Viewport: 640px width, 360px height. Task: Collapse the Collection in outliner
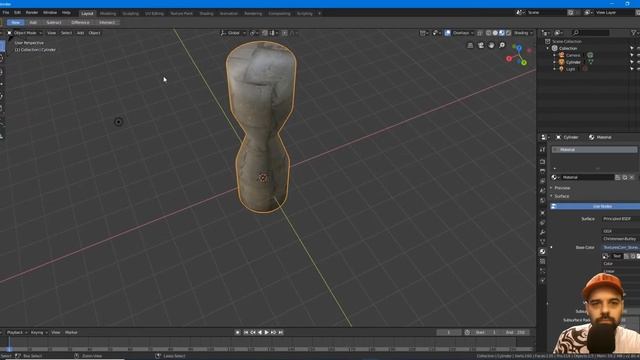tap(548, 48)
